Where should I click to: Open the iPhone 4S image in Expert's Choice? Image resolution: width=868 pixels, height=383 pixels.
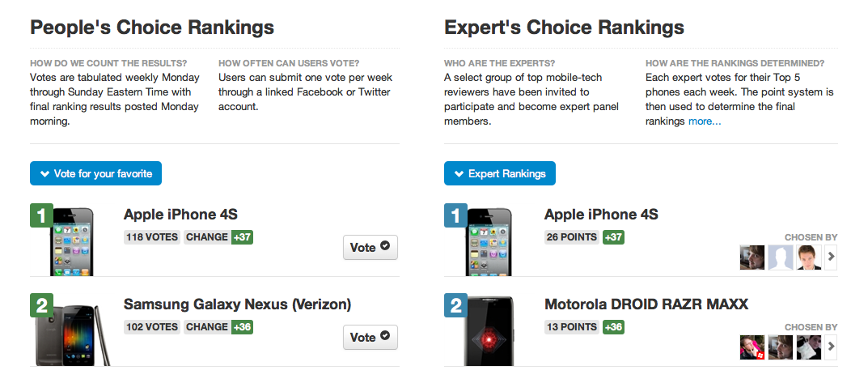click(486, 243)
